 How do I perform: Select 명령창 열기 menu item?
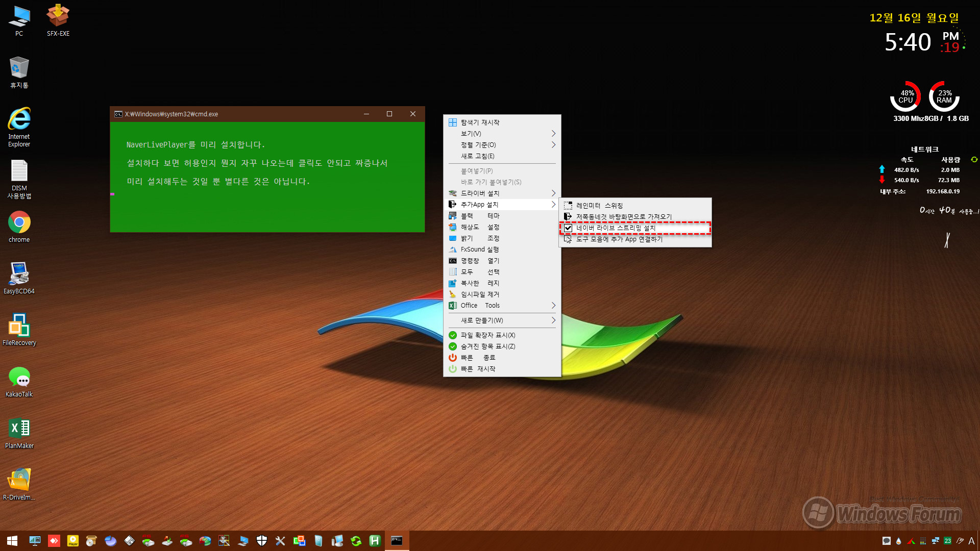click(502, 261)
